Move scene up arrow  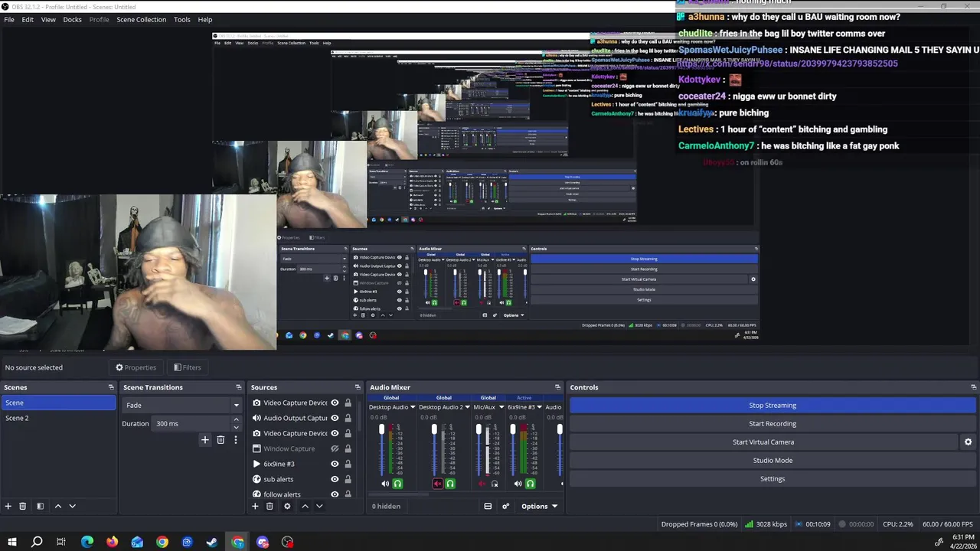pos(57,506)
